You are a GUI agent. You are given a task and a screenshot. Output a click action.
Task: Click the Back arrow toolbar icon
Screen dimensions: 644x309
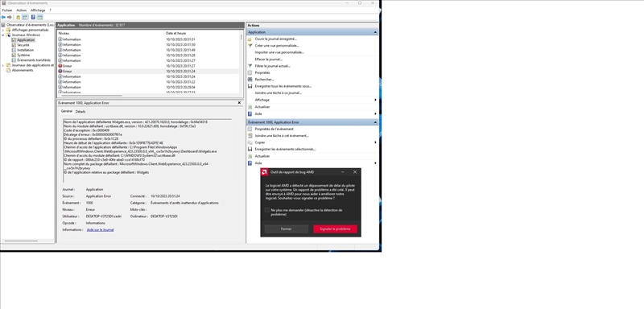(3, 17)
